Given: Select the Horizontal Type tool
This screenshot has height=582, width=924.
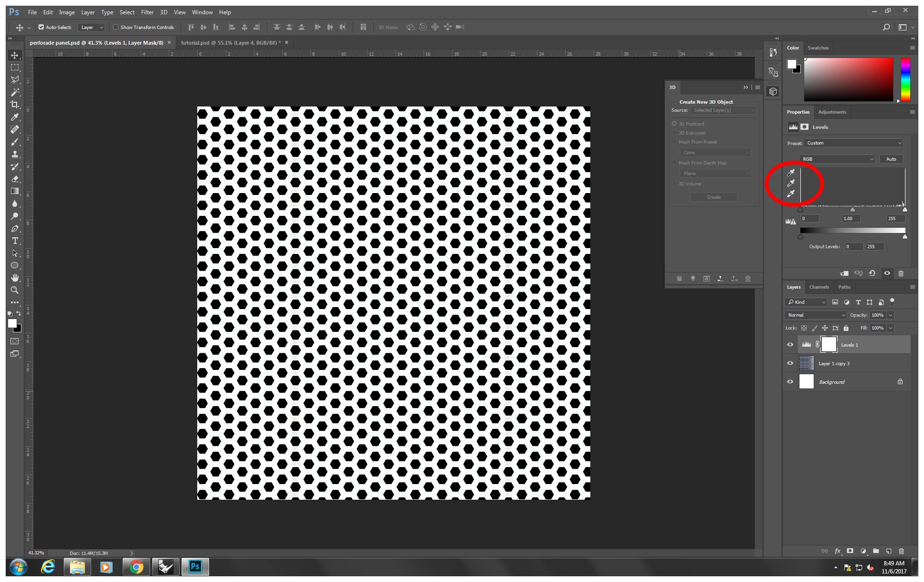Looking at the screenshot, I should pyautogui.click(x=15, y=241).
